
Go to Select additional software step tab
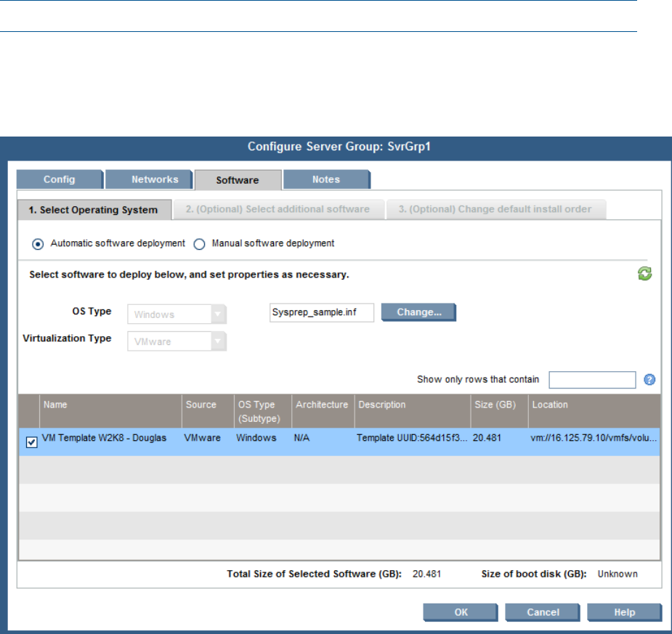[x=277, y=209]
